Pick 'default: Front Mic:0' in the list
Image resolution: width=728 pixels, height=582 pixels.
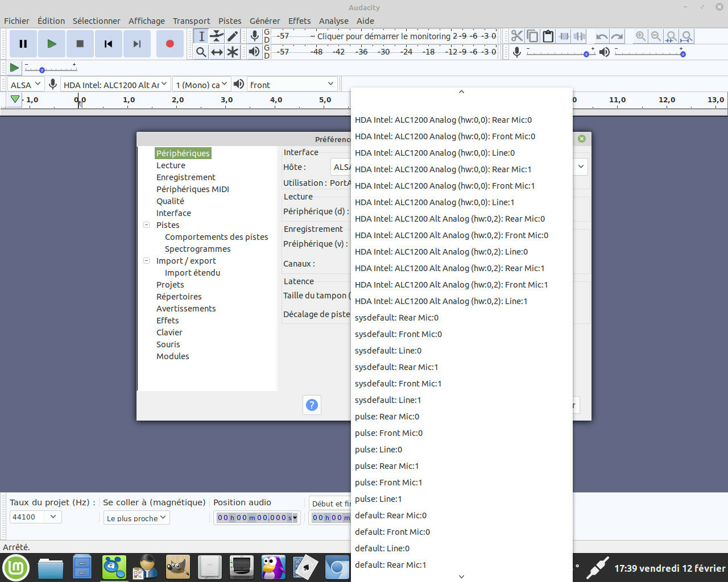461,532
